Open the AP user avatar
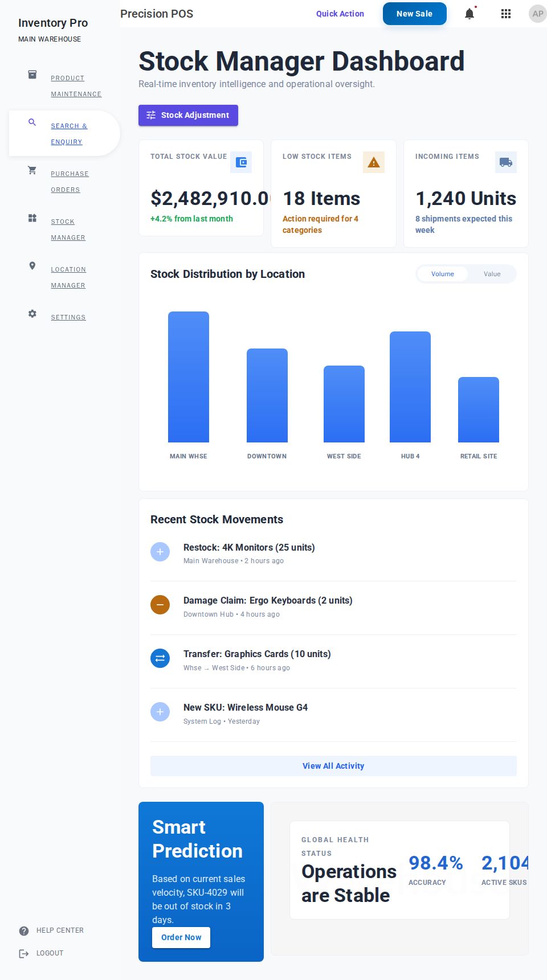547x980 pixels. tap(537, 14)
